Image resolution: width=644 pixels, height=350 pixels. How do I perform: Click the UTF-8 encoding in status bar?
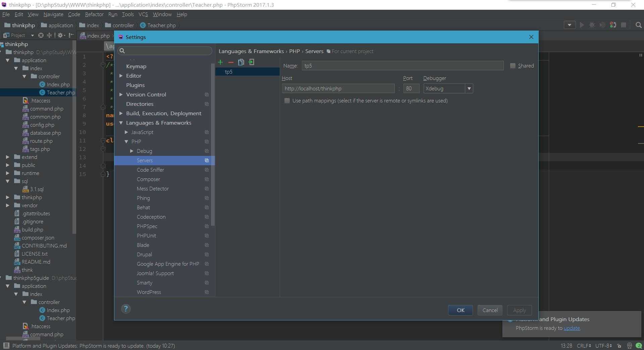coord(603,346)
